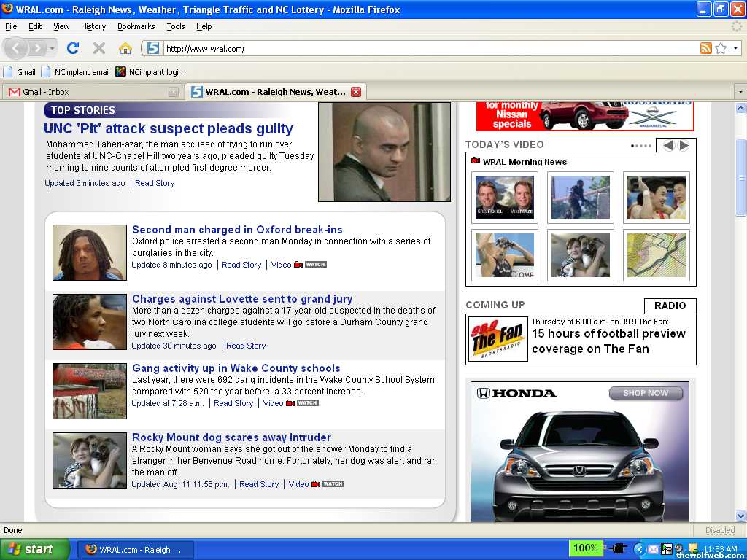Click the page scrollbar down arrow
This screenshot has height=560, width=747.
click(741, 516)
